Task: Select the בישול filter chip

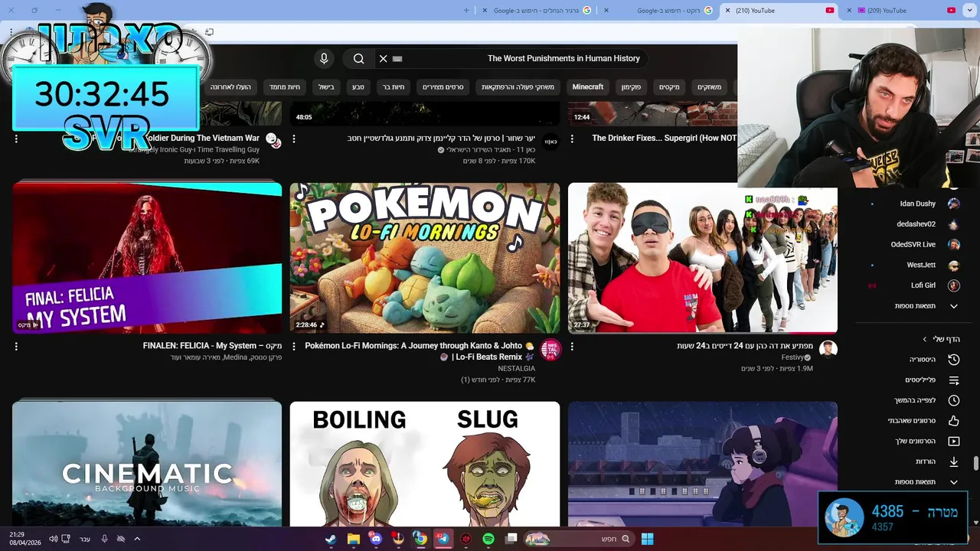Action: [326, 86]
